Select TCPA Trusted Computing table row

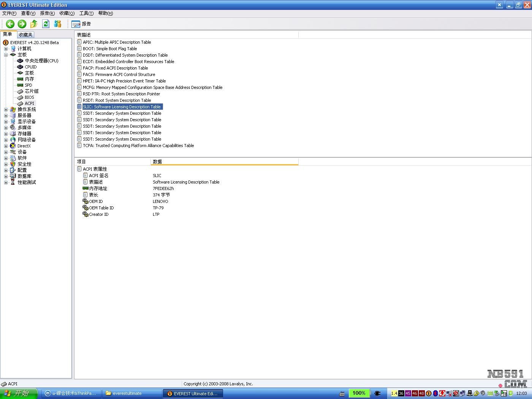click(138, 146)
